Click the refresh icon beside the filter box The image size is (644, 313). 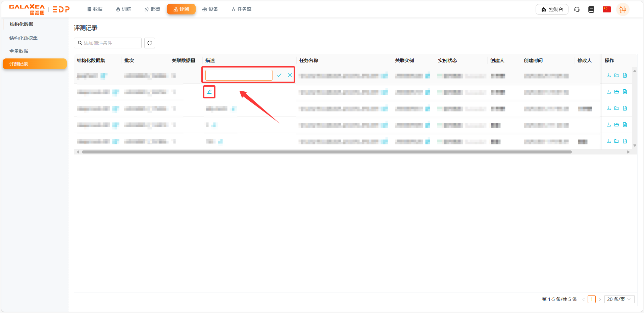(x=150, y=43)
